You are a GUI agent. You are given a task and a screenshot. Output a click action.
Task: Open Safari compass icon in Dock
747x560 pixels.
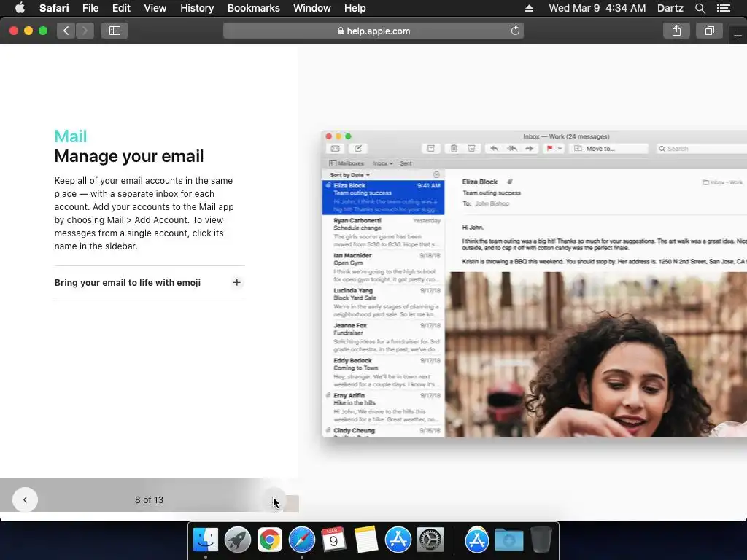(x=301, y=540)
